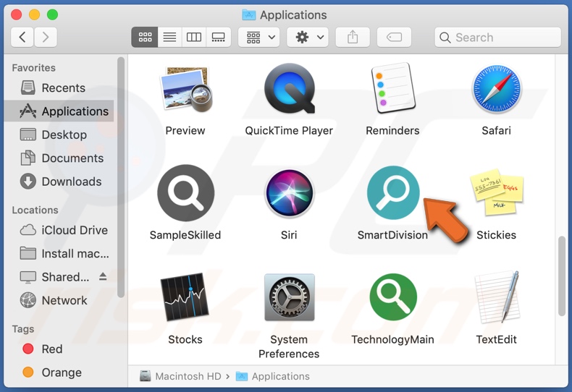
Task: Open the Install mac... location
Action: point(59,254)
